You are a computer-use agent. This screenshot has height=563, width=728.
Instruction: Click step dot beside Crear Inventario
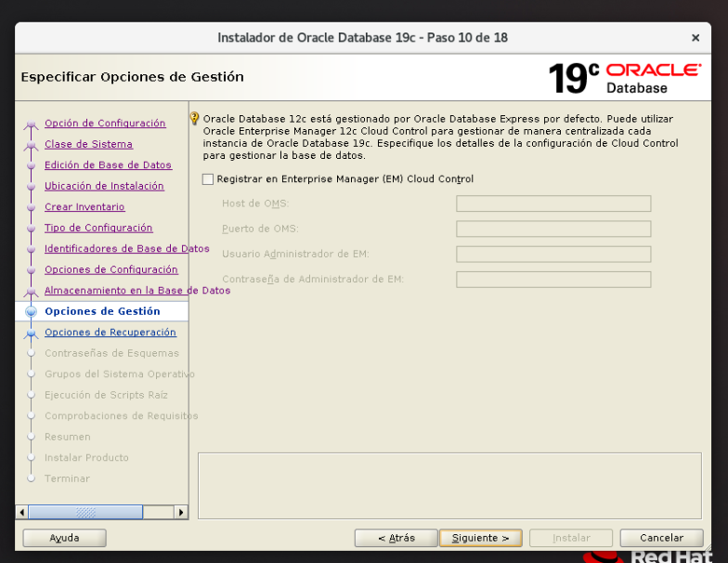(32, 207)
